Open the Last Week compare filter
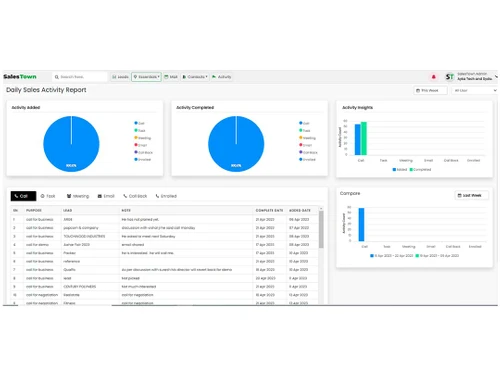500x375 pixels. pyautogui.click(x=472, y=195)
